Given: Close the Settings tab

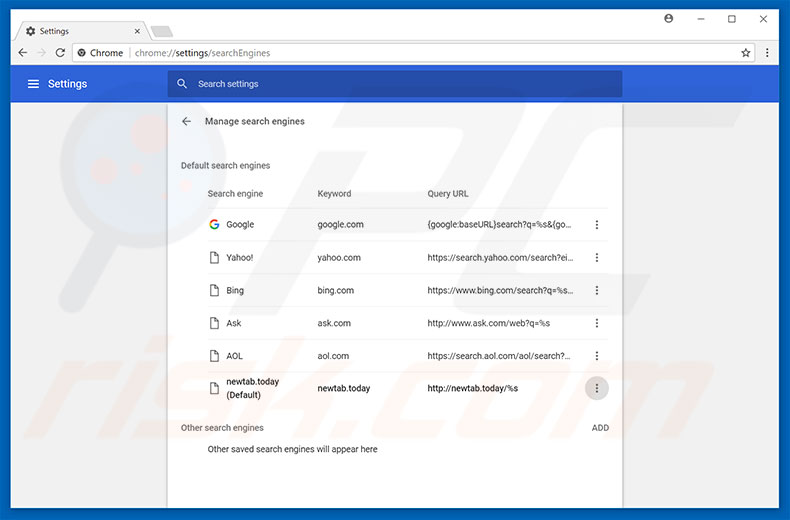Looking at the screenshot, I should click(x=137, y=31).
